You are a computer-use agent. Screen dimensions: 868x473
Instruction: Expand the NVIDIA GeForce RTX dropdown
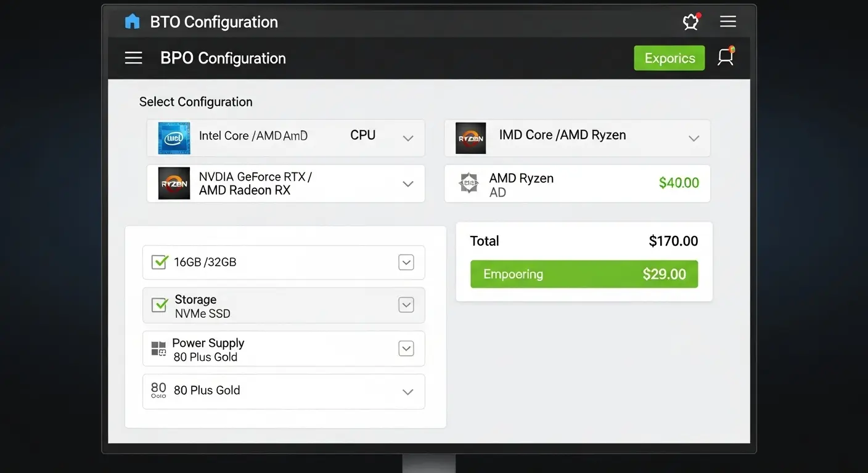pyautogui.click(x=407, y=184)
